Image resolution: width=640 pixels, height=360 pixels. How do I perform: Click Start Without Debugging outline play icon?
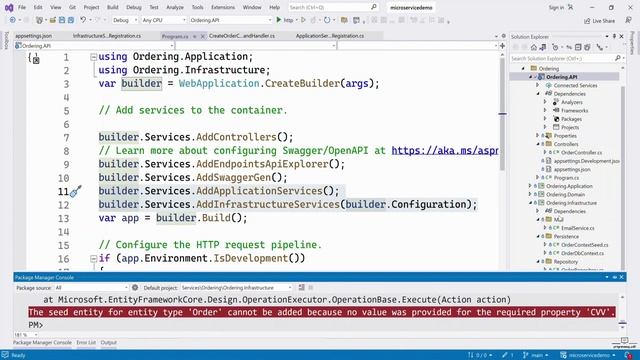[x=303, y=20]
